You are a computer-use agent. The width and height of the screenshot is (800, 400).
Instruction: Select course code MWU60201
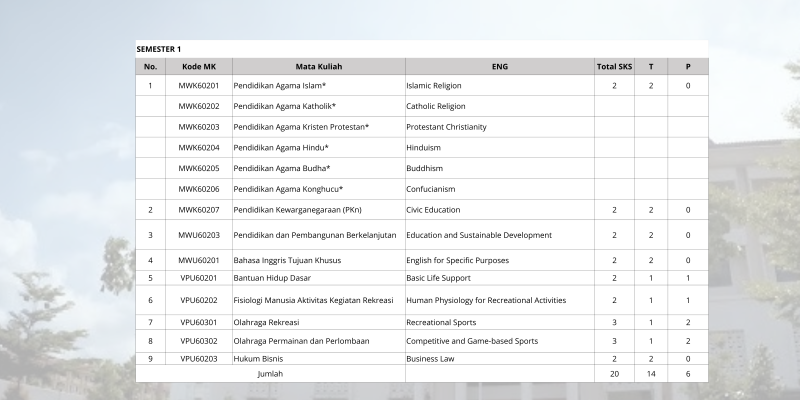tap(199, 260)
